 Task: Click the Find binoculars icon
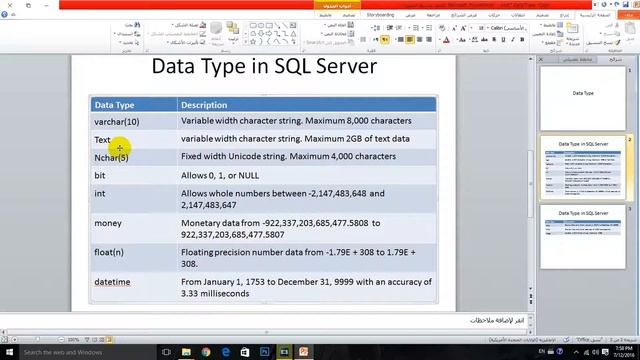[137, 25]
